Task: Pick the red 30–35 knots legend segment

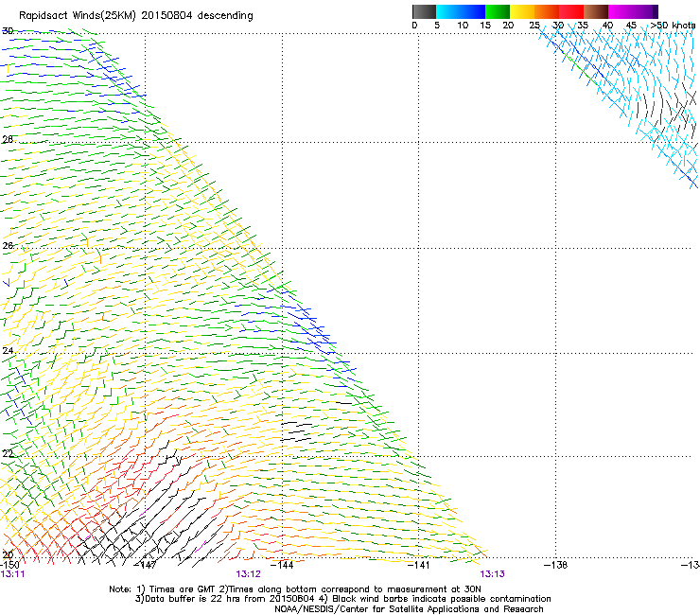Action: point(571,11)
